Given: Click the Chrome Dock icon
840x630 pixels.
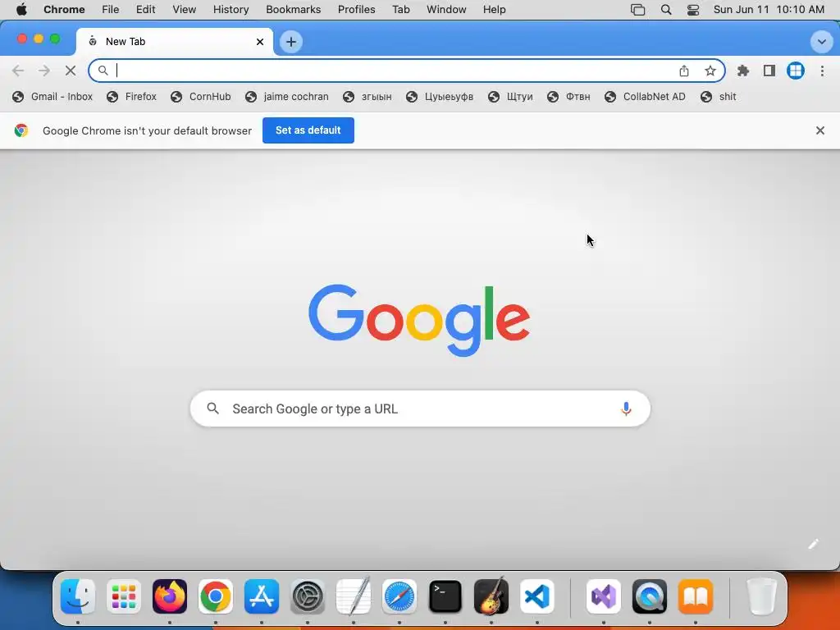Looking at the screenshot, I should (x=216, y=596).
